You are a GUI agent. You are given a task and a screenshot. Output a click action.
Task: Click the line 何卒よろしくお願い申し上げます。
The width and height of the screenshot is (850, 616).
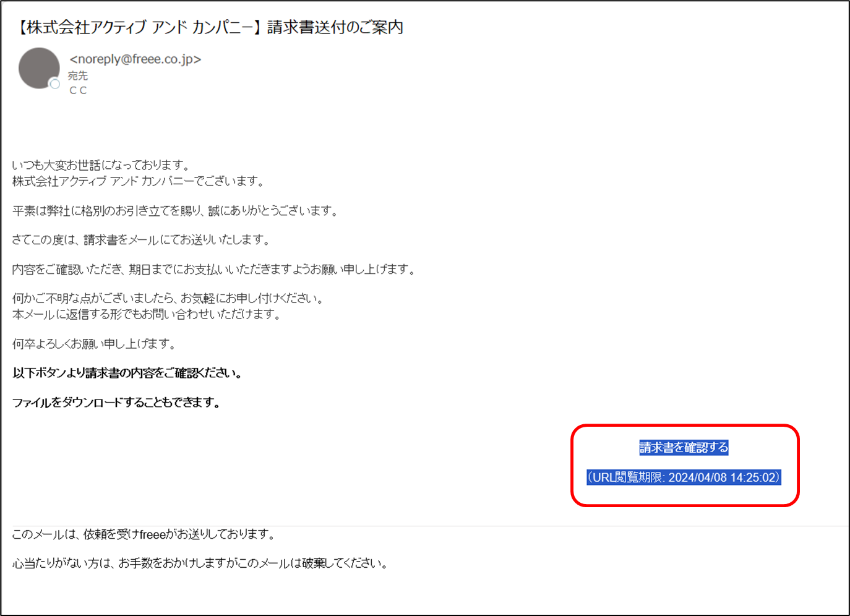click(x=95, y=344)
